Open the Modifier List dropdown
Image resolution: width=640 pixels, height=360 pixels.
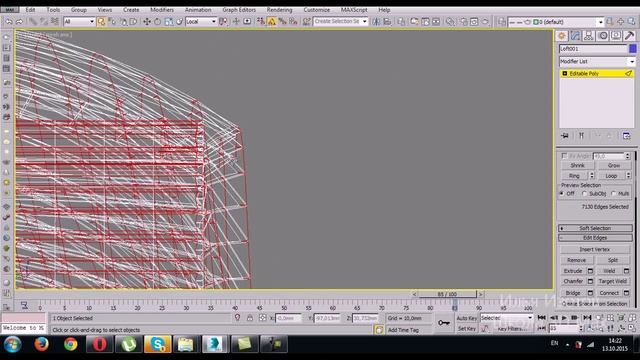[x=597, y=61]
